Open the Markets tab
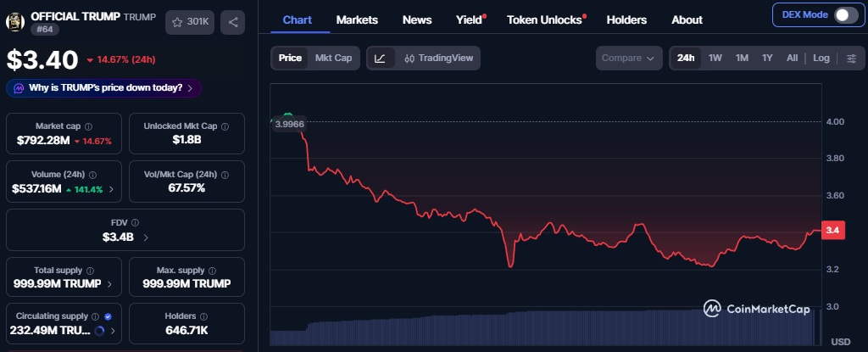The width and height of the screenshot is (868, 352). tap(357, 20)
